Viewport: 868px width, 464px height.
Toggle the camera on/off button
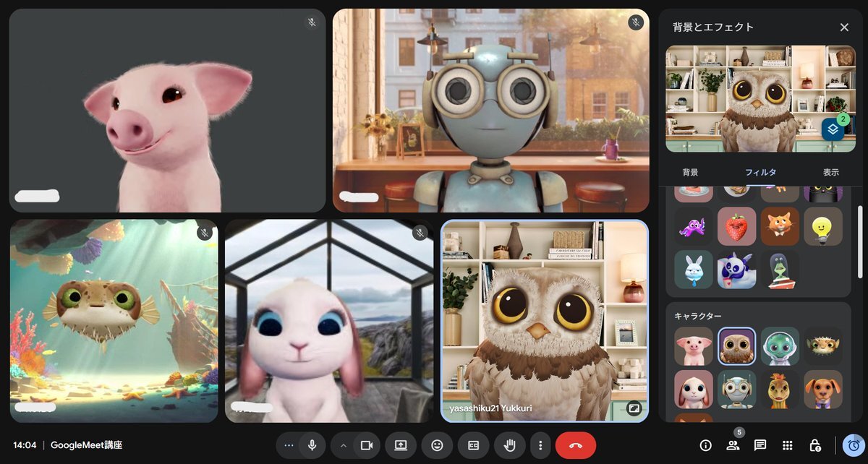pos(367,445)
